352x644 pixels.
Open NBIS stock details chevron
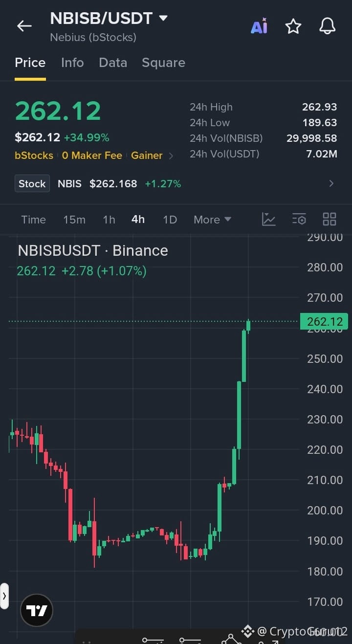click(331, 183)
